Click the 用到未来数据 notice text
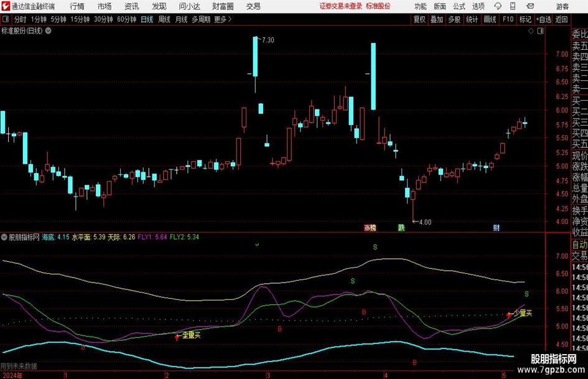Screen dimensions: 588x379 [x=19, y=366]
